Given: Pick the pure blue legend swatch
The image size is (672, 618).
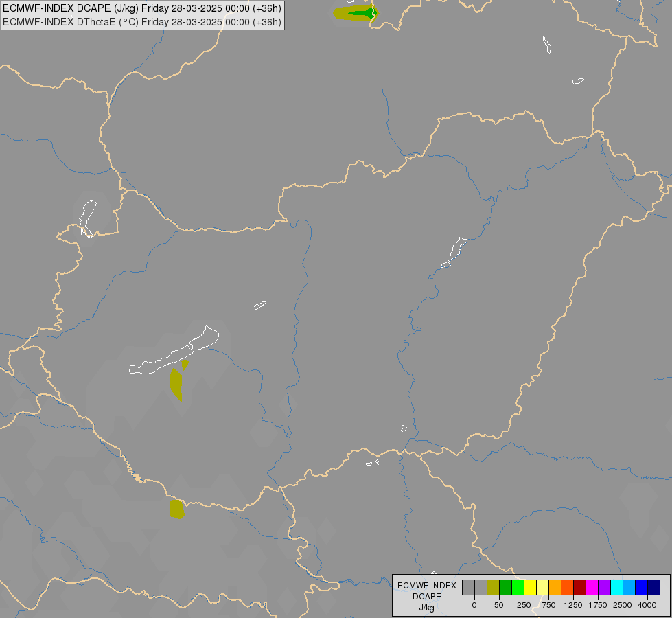Looking at the screenshot, I should click(x=642, y=588).
